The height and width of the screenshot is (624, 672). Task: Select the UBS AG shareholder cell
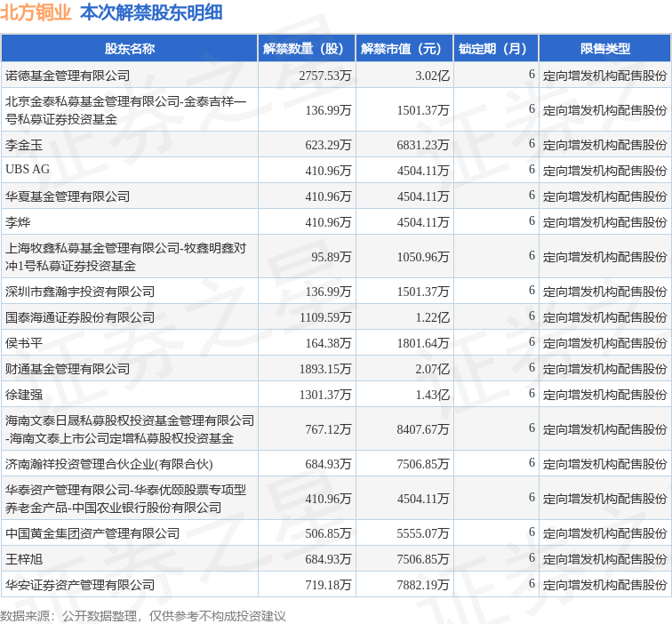[30, 170]
